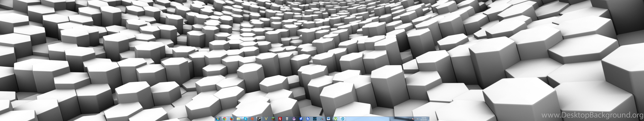Open Microsoft Word from taskbar

328,119
